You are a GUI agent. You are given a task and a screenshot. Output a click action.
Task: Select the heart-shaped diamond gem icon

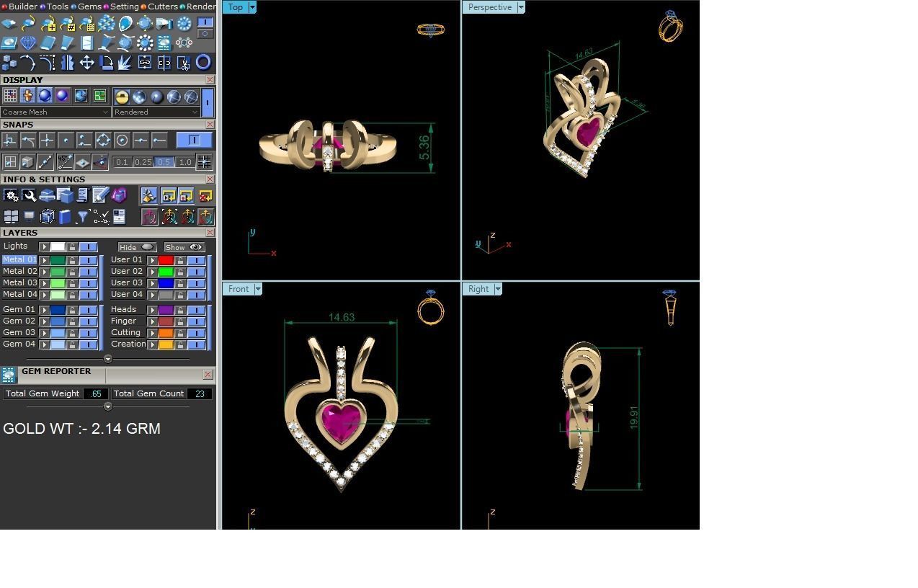click(28, 43)
